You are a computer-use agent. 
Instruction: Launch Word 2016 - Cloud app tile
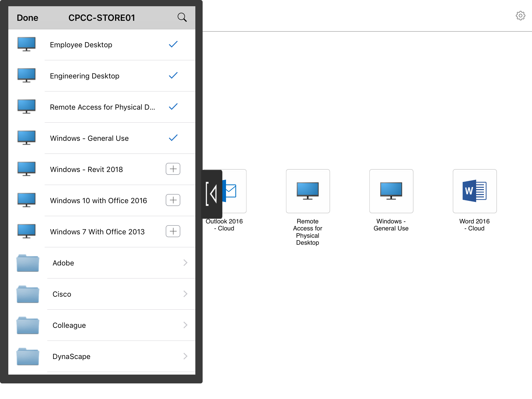475,191
